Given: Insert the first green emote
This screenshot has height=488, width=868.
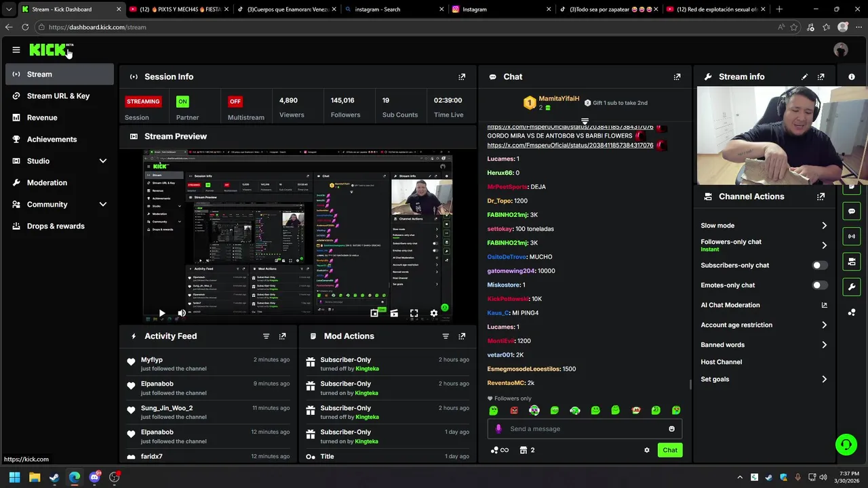Looking at the screenshot, I should (x=494, y=411).
